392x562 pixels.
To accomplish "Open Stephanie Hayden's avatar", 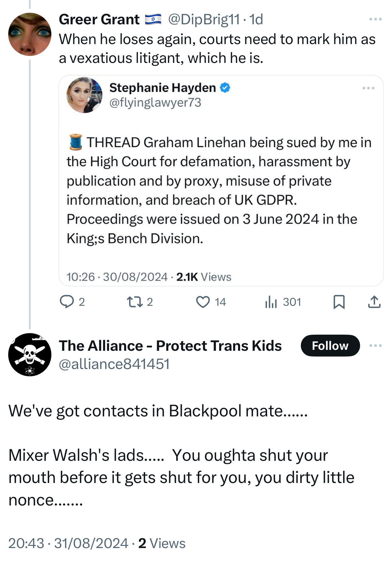I will pos(84,95).
